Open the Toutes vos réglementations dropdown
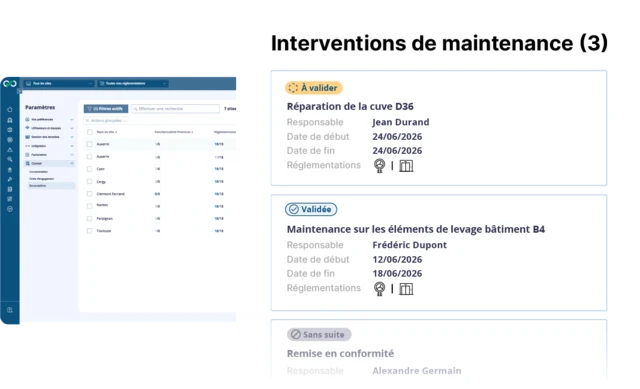 132,83
